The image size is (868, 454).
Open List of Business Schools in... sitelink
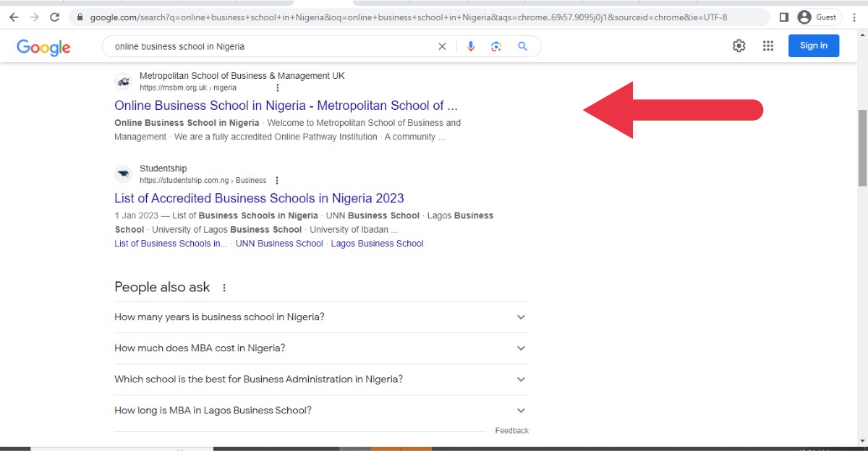[x=171, y=244]
